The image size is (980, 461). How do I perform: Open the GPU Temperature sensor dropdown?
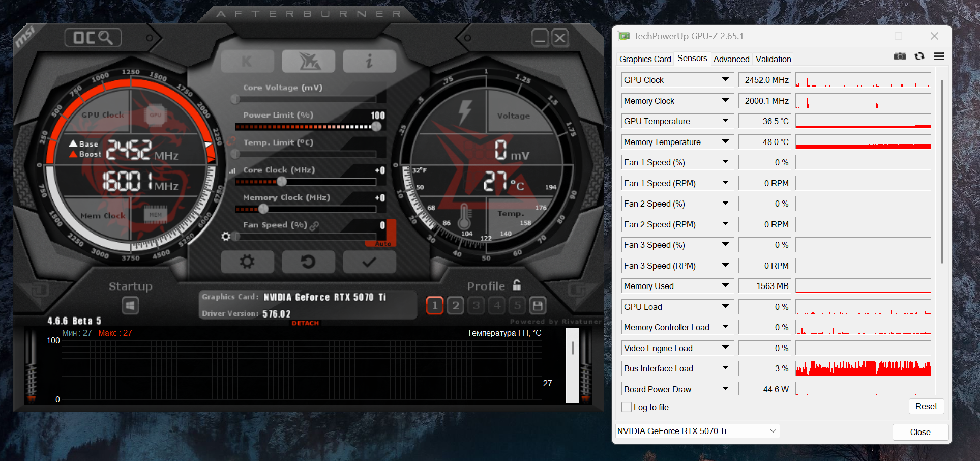tap(725, 121)
